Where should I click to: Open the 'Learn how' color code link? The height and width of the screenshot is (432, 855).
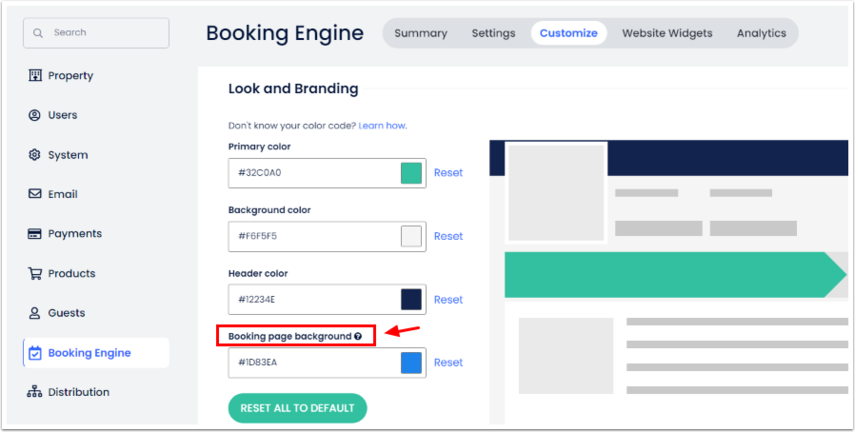click(382, 126)
